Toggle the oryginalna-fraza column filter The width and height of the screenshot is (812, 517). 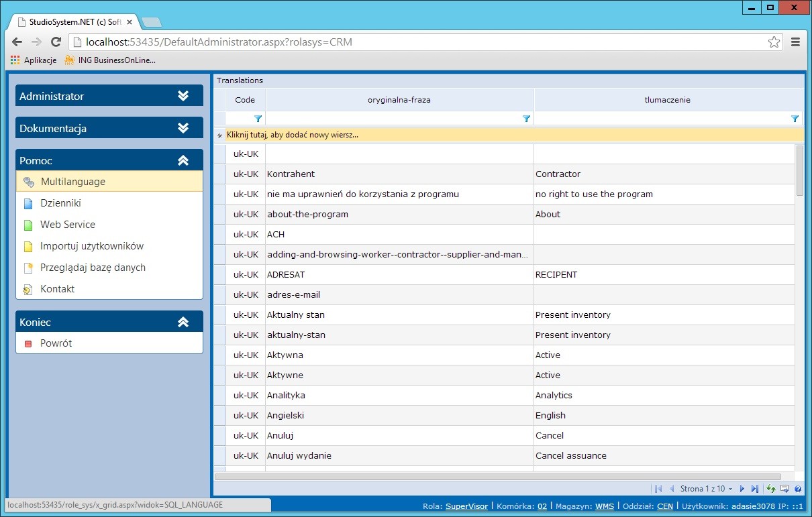point(526,118)
